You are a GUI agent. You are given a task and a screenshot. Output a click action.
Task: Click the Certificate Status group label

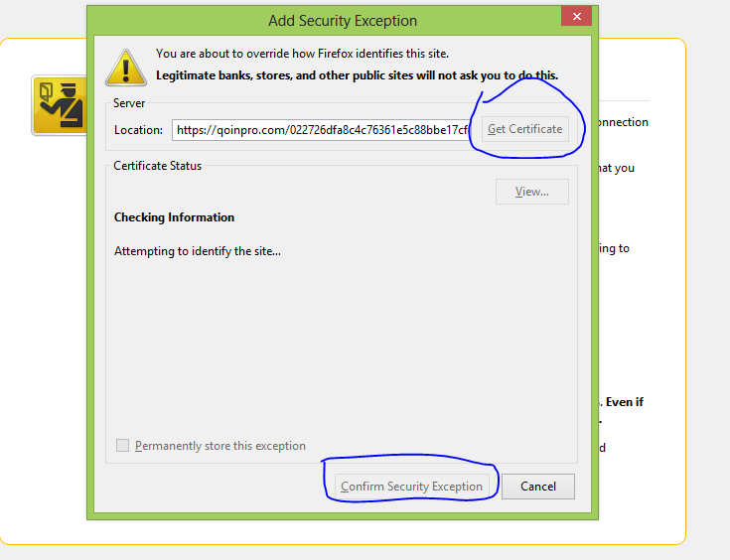157,166
